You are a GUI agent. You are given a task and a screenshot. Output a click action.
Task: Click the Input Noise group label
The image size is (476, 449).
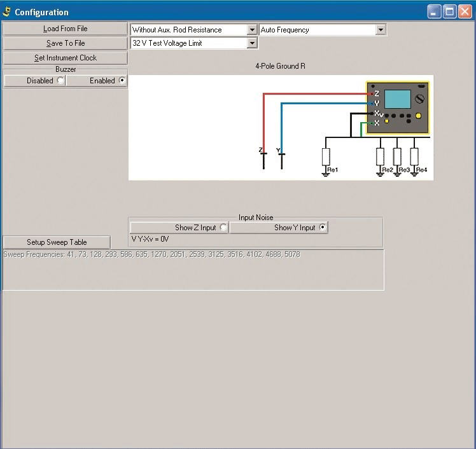point(256,218)
